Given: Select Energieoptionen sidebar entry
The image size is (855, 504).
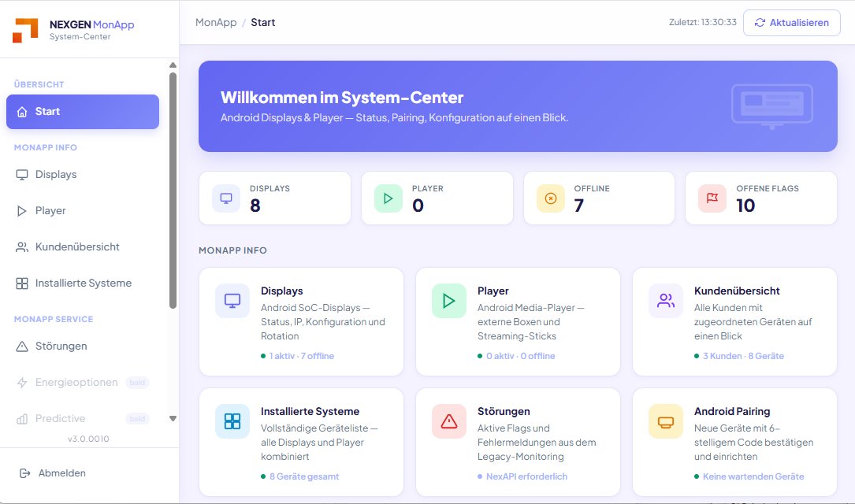Looking at the screenshot, I should point(83,383).
